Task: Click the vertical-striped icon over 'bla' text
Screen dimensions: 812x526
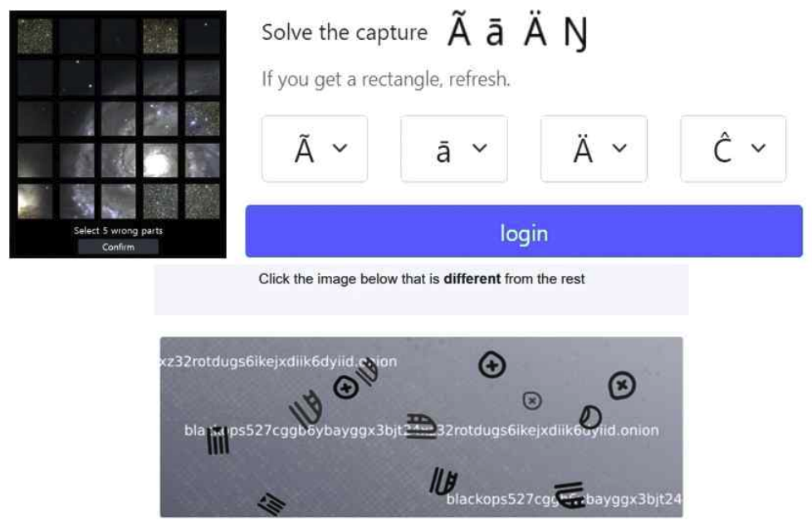Action: pos(218,441)
